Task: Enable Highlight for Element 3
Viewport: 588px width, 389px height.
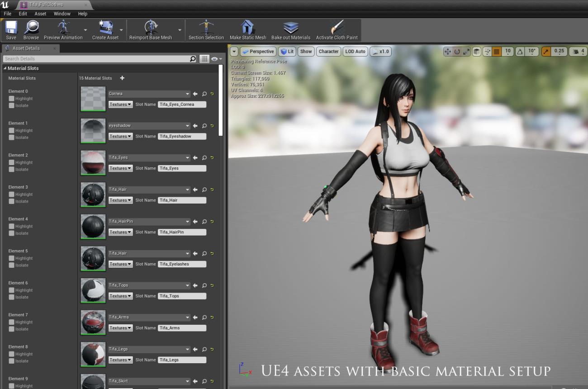Action: point(12,194)
